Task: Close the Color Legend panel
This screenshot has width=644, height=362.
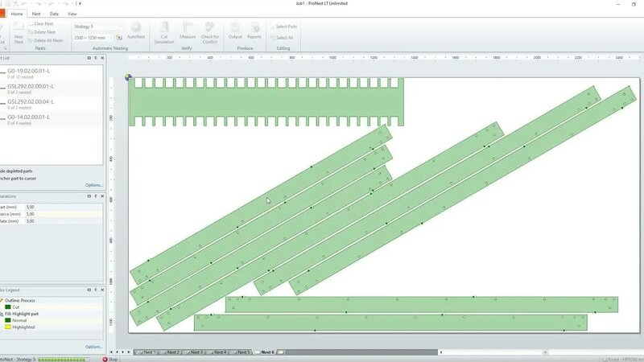Action: [102, 290]
